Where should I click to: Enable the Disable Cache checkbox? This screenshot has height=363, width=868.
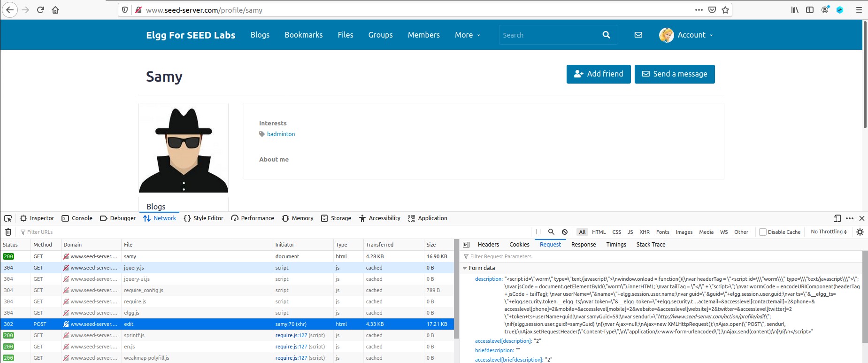coord(763,232)
